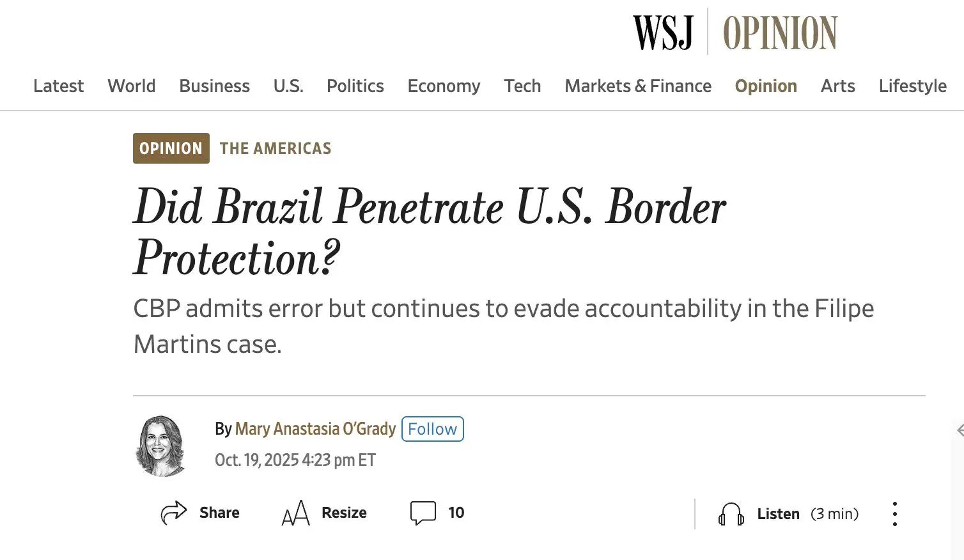Select the Latest section in navigation

tap(58, 86)
